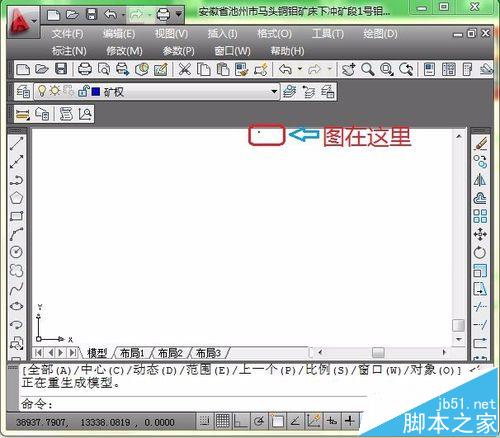Select the Rotate modify tool
500x438 pixels.
[480, 253]
